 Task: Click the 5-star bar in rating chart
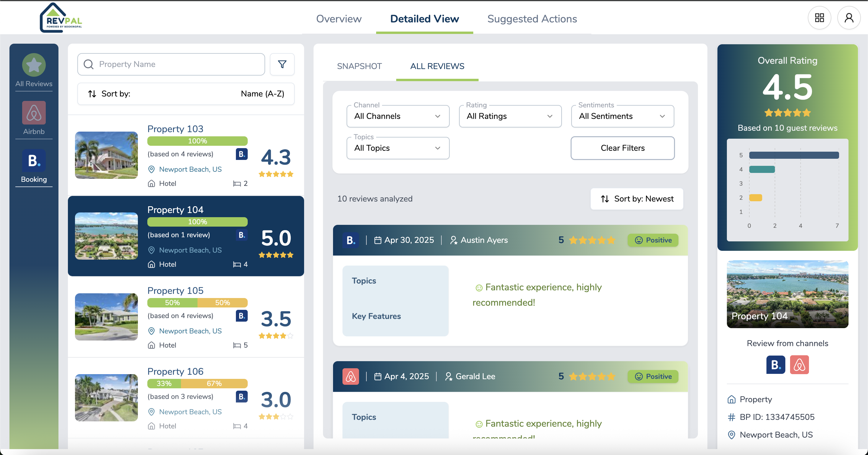click(x=794, y=155)
